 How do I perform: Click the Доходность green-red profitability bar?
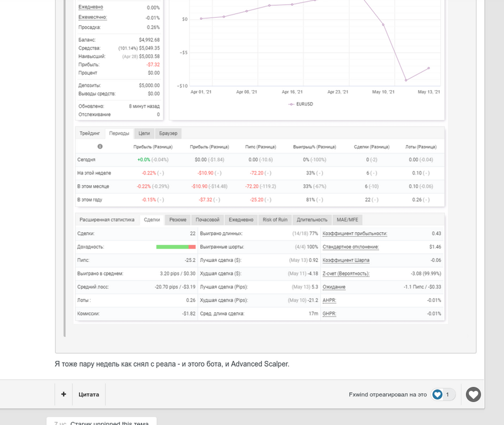click(176, 246)
